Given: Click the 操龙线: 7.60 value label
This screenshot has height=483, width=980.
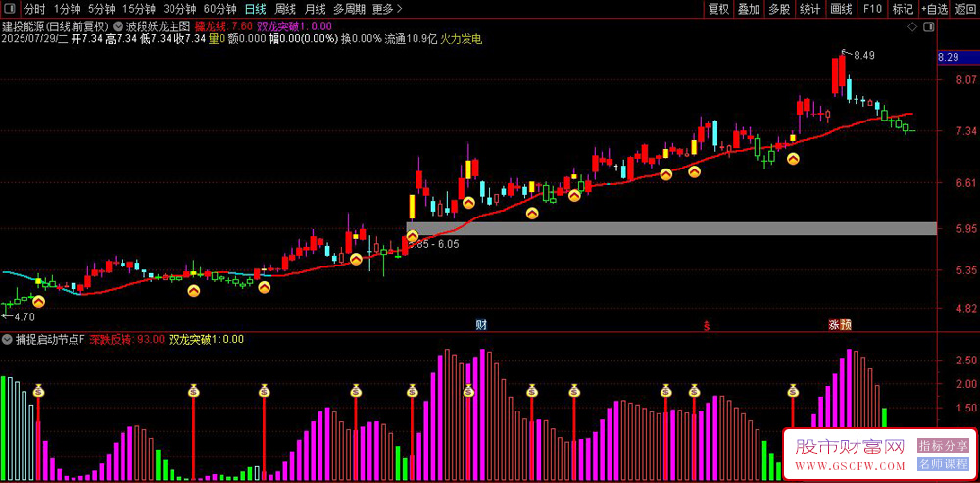Looking at the screenshot, I should click(x=223, y=26).
